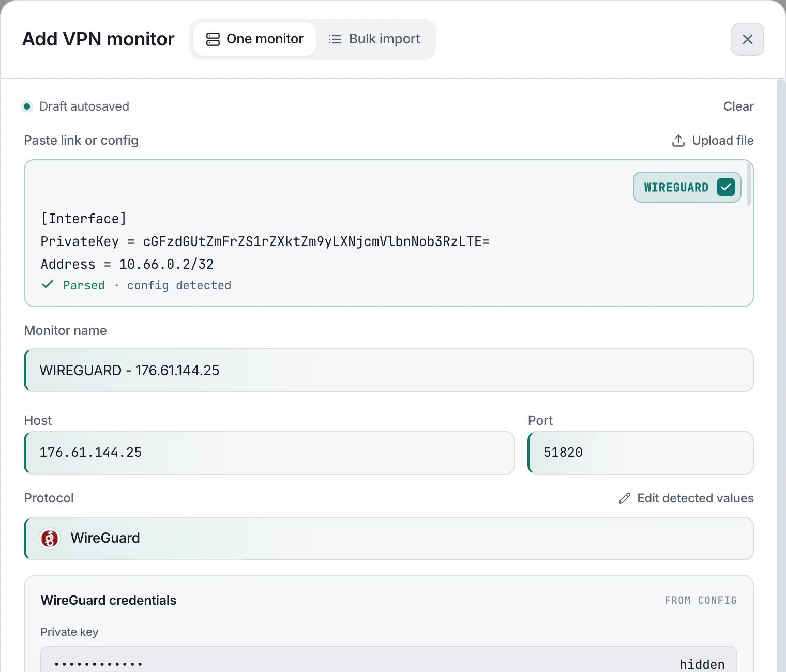
Task: Click the FROM CONFIG label
Action: pyautogui.click(x=701, y=600)
